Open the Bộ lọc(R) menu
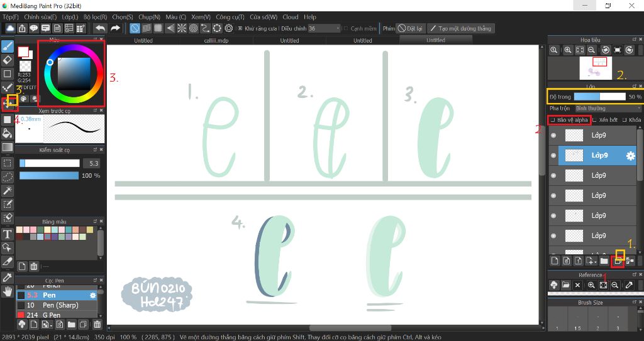This screenshot has width=644, height=341. point(96,17)
